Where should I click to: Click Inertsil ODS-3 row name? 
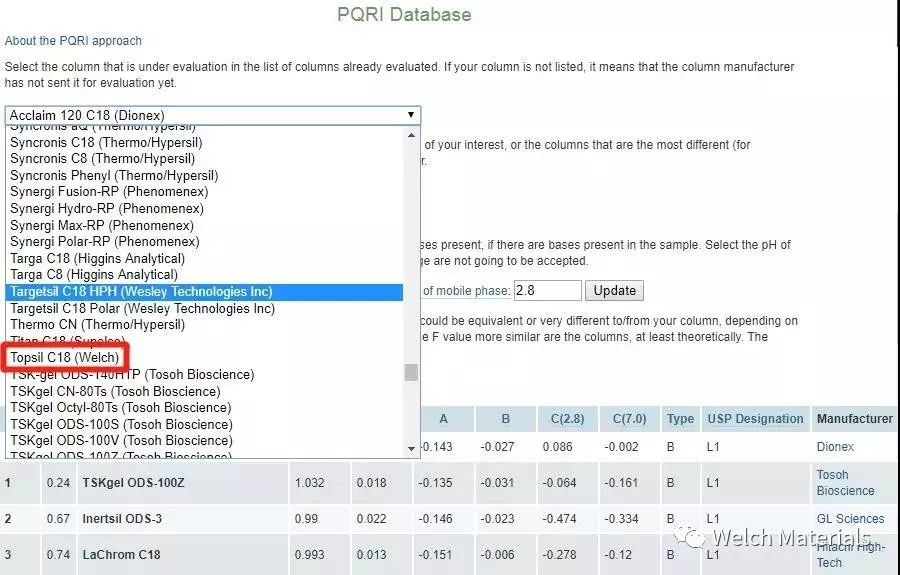point(122,519)
